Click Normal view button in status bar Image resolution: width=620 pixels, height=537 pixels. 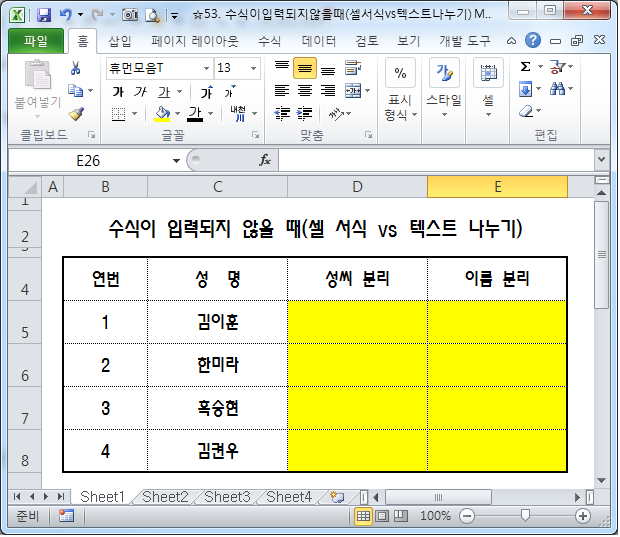pyautogui.click(x=363, y=516)
